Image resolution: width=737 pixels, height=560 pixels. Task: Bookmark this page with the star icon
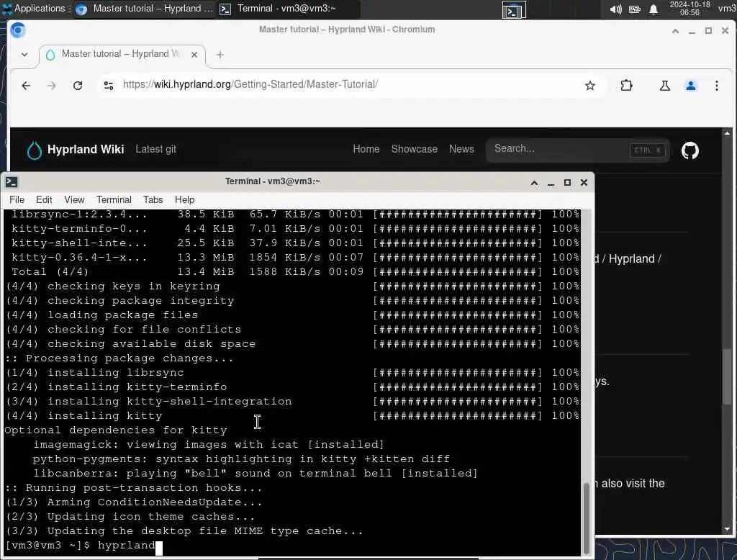pyautogui.click(x=590, y=85)
